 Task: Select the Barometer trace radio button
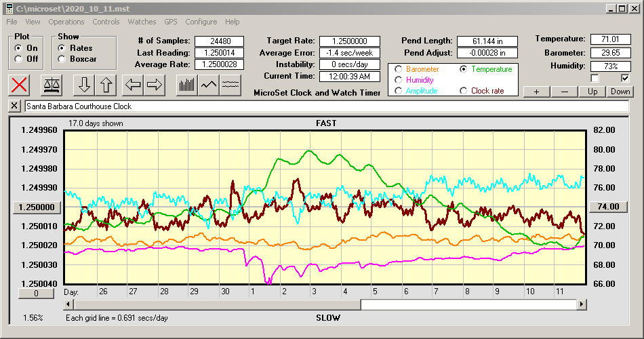(x=398, y=69)
